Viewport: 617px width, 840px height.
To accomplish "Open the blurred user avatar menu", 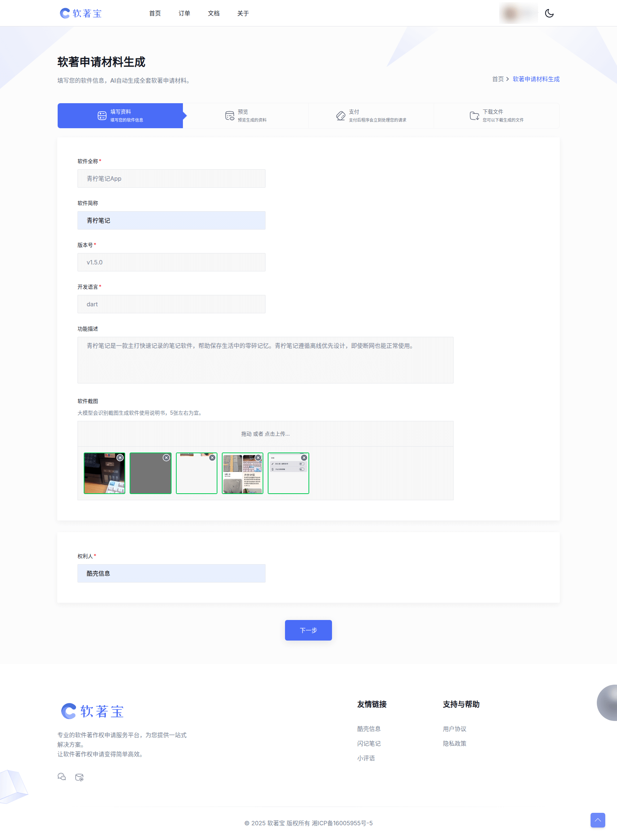I will tap(519, 14).
